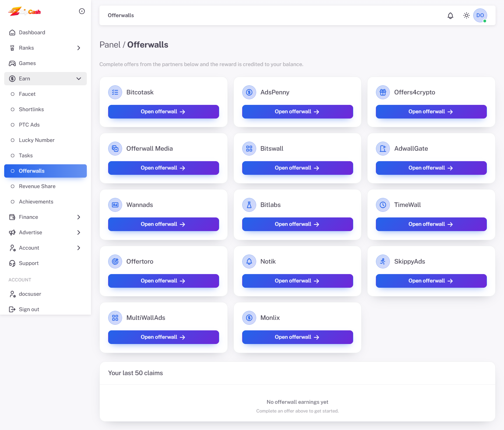Click Sign out in the sidebar
This screenshot has width=504, height=430.
point(45,309)
